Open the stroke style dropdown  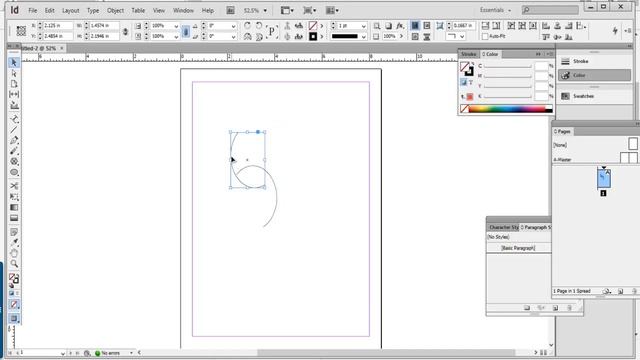coord(363,36)
